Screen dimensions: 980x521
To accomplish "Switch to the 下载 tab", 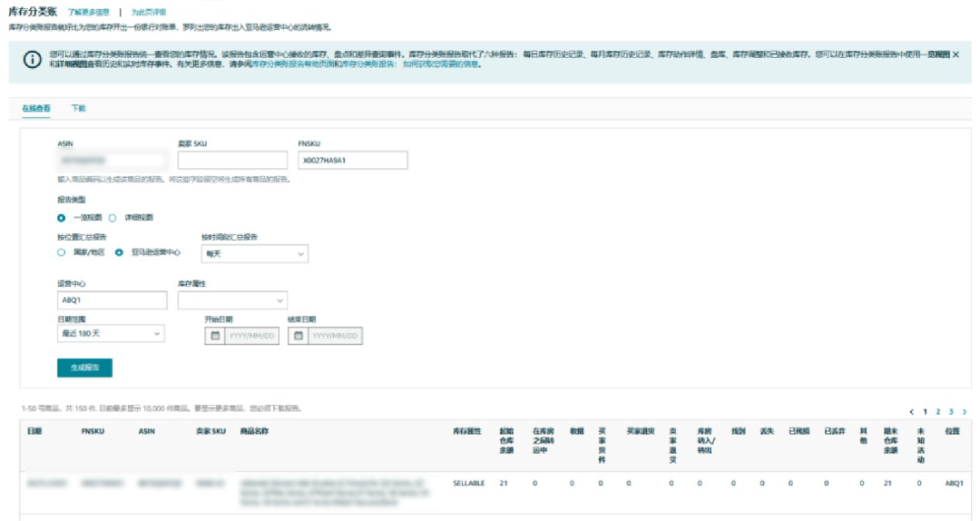I will click(x=78, y=108).
